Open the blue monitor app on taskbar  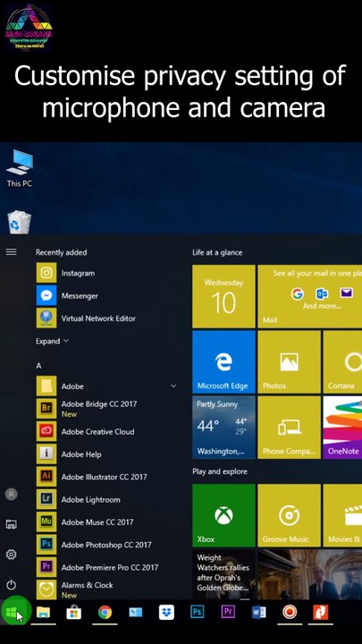point(136,613)
